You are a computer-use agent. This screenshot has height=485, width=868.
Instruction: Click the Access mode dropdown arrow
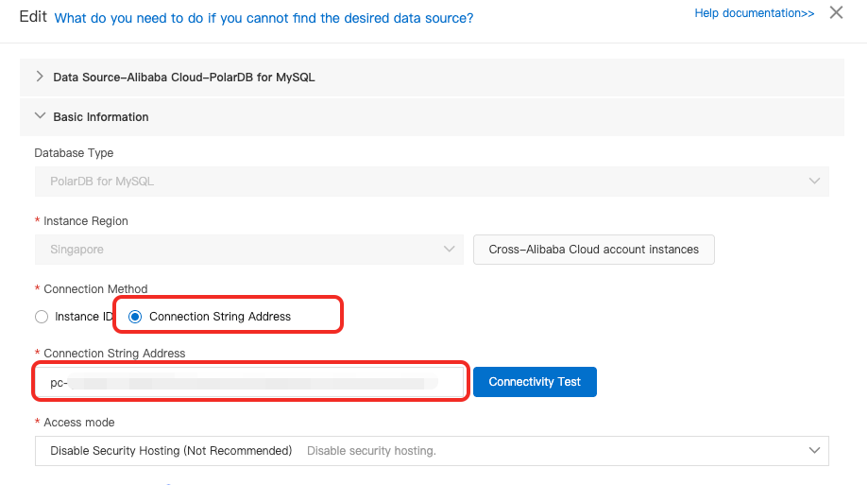814,451
